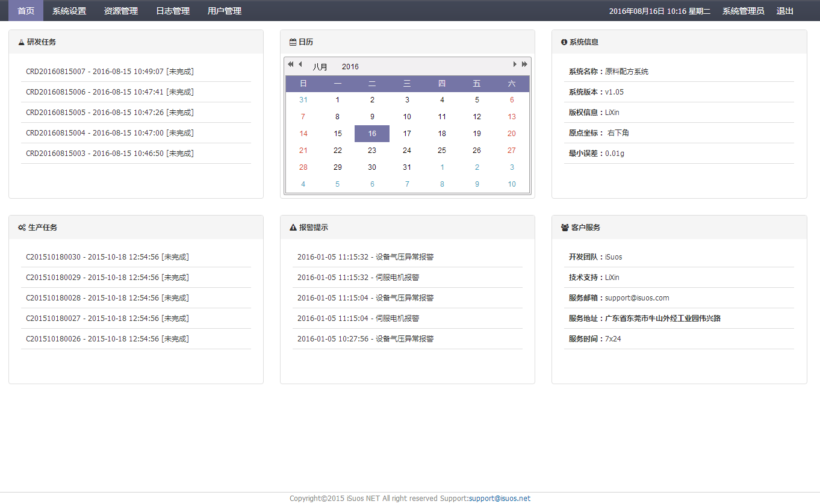Click the 原点坐标 右下角 row
820x504 pixels.
(679, 133)
